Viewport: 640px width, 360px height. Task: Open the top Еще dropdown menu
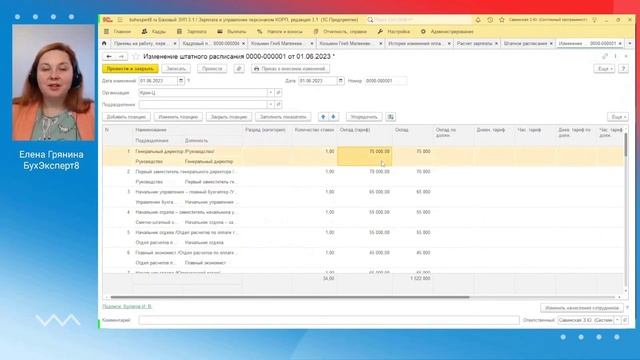coord(604,69)
